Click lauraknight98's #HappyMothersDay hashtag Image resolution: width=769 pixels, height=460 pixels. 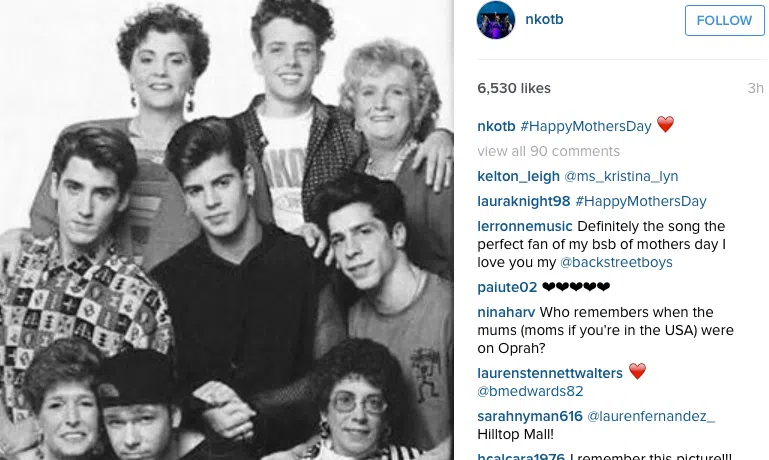point(641,201)
